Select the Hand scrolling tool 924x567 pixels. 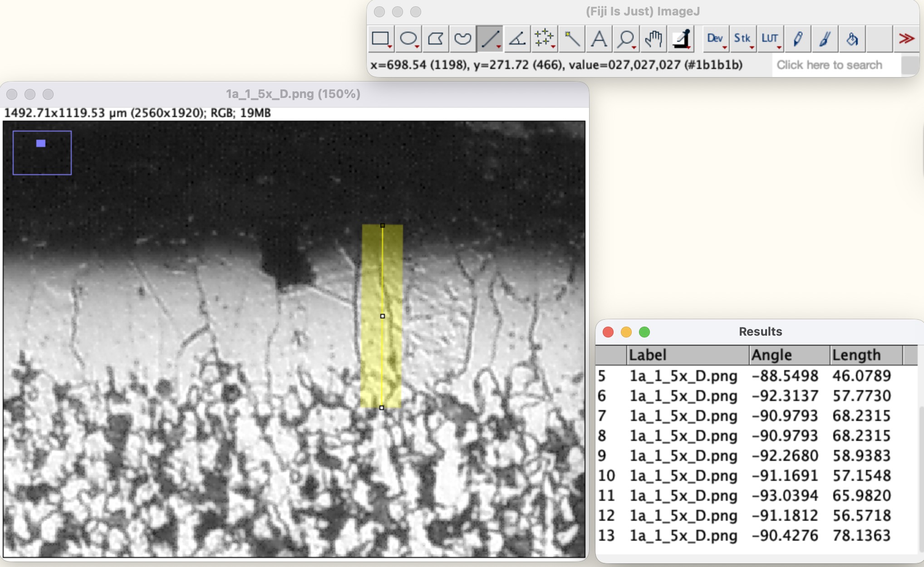[653, 39]
